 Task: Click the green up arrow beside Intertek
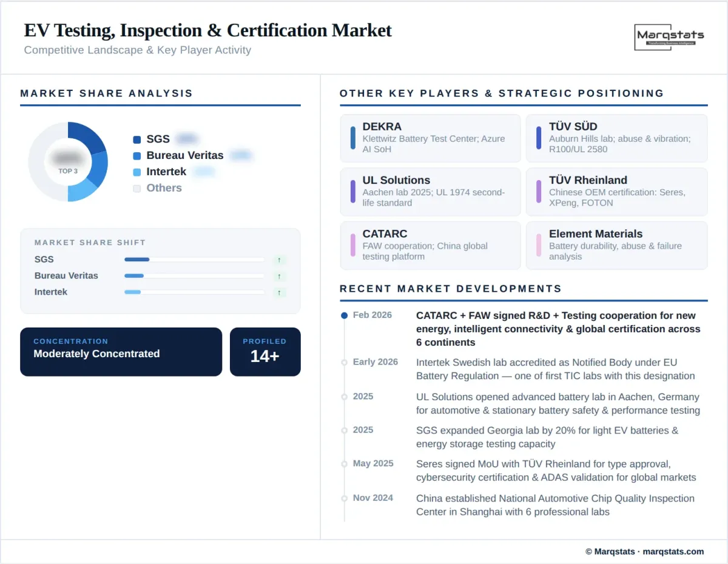pos(280,292)
